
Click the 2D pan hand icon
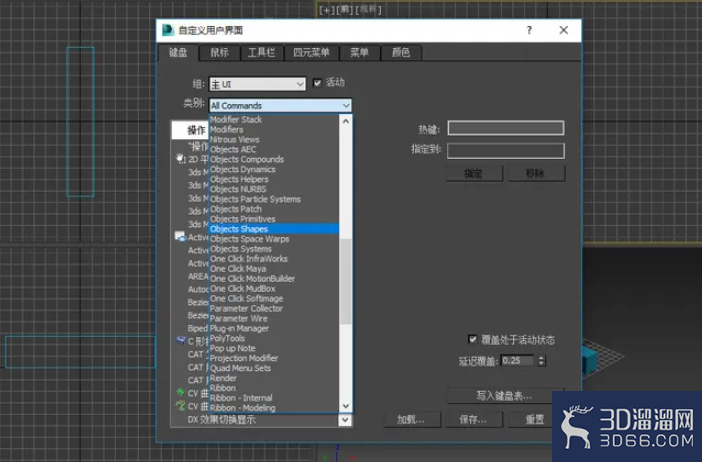tap(180, 159)
